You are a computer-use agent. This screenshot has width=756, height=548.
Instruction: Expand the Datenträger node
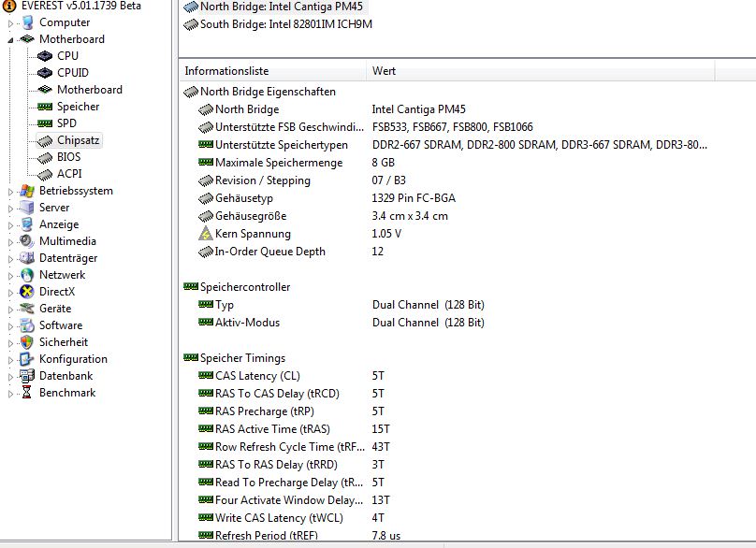tap(10, 259)
